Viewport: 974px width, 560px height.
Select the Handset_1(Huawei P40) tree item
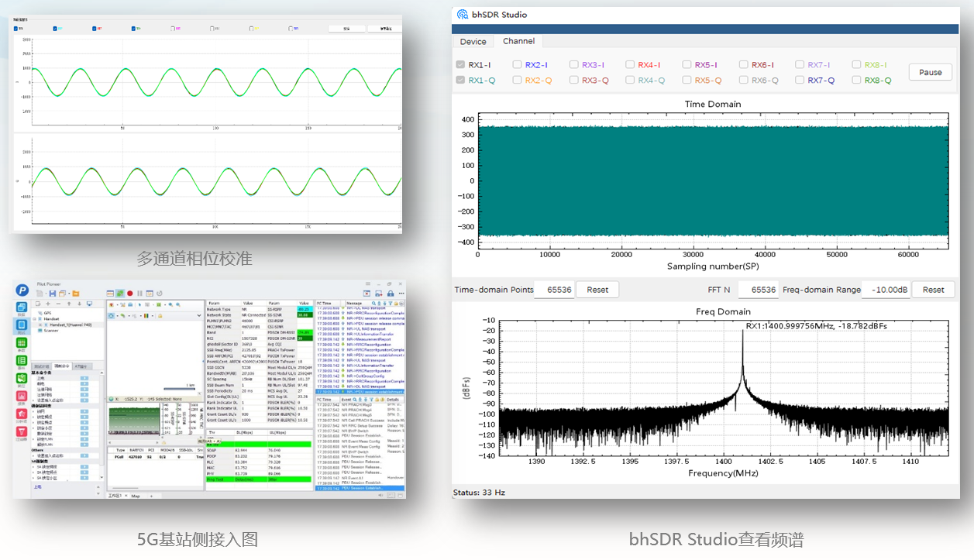click(x=71, y=325)
